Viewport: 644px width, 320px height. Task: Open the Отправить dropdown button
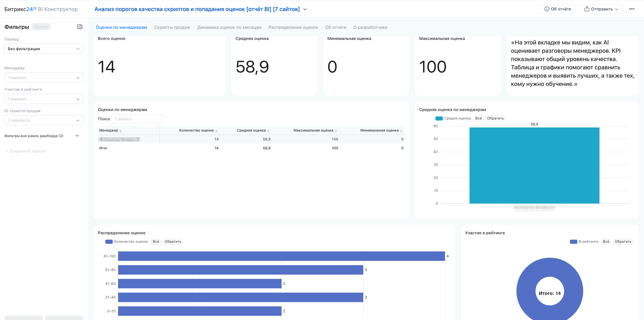click(601, 9)
